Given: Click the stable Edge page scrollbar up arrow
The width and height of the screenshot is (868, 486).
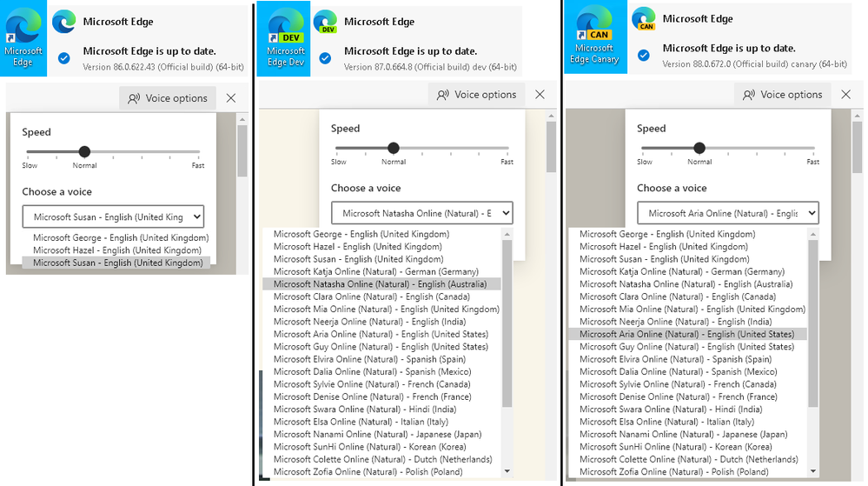Looking at the screenshot, I should pyautogui.click(x=242, y=118).
